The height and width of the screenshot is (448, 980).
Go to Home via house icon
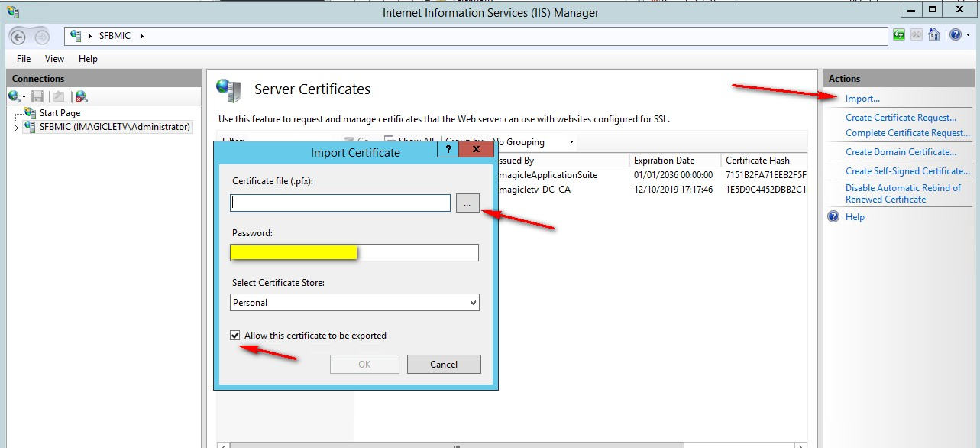click(933, 35)
